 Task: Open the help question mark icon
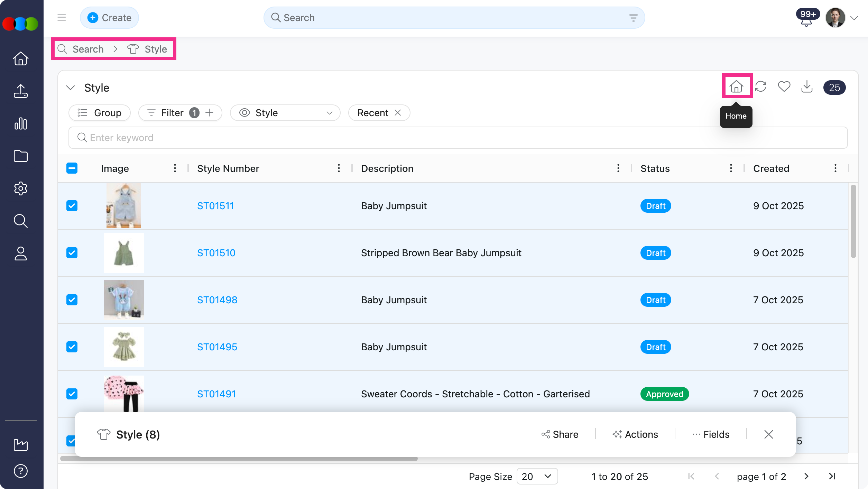tap(21, 471)
